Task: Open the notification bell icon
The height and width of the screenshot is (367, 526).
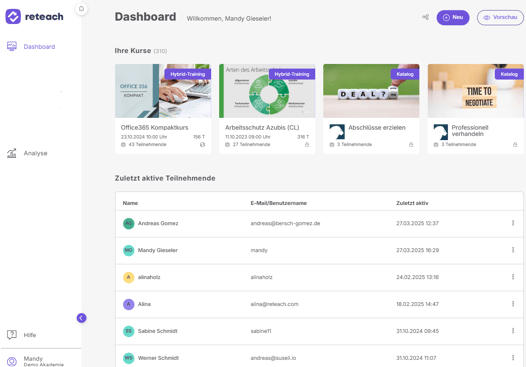Action: pos(81,9)
